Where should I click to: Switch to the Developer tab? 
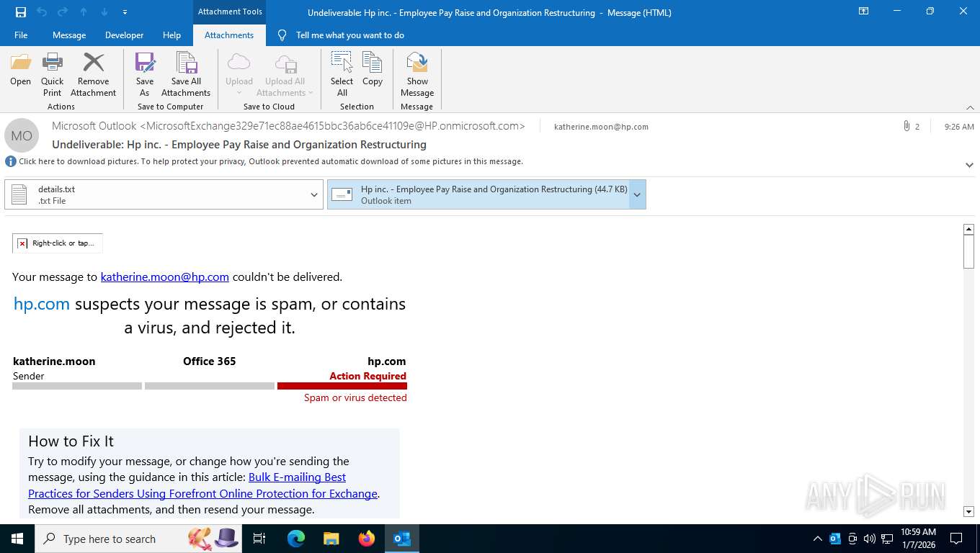[124, 35]
